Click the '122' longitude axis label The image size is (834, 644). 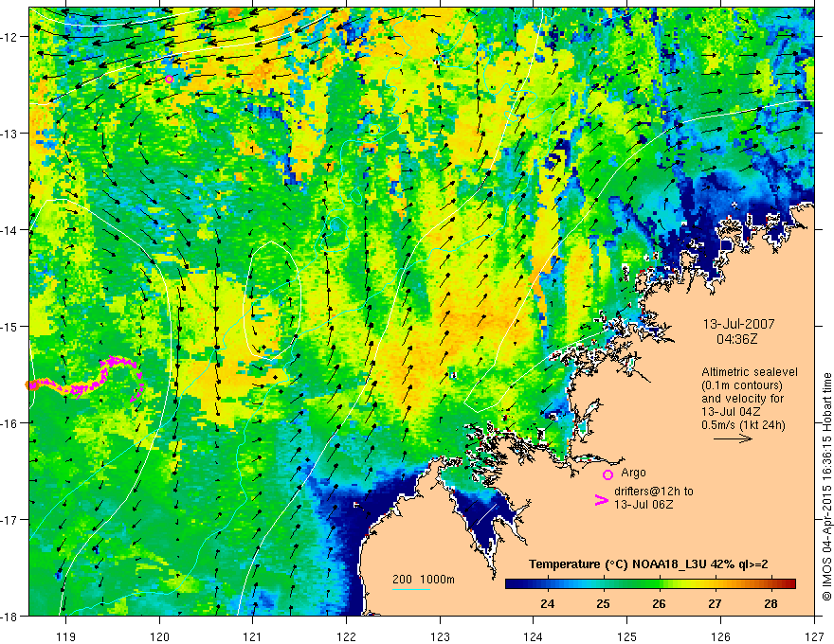[x=346, y=636]
